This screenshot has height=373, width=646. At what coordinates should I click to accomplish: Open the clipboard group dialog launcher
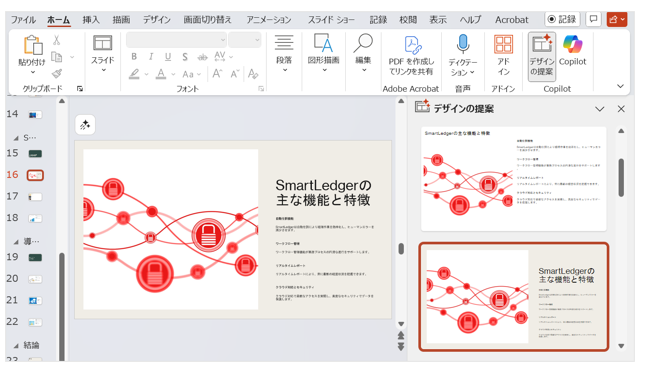[x=80, y=89]
